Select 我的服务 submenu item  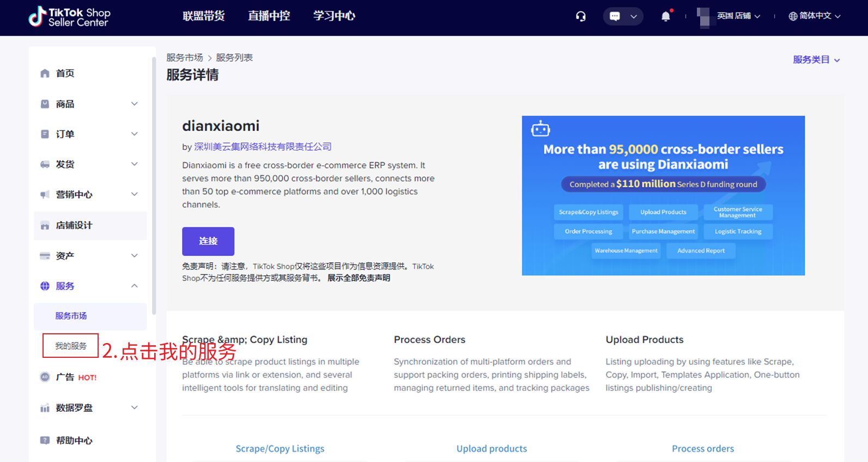71,346
